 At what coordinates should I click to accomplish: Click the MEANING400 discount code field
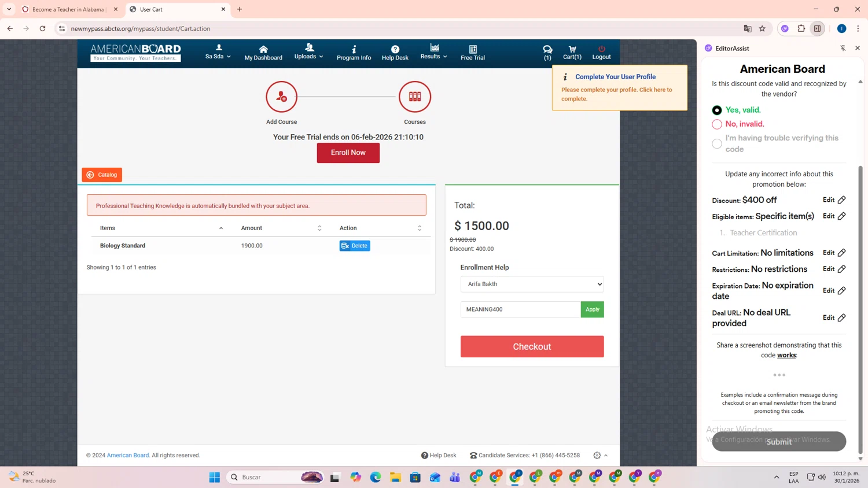point(520,309)
